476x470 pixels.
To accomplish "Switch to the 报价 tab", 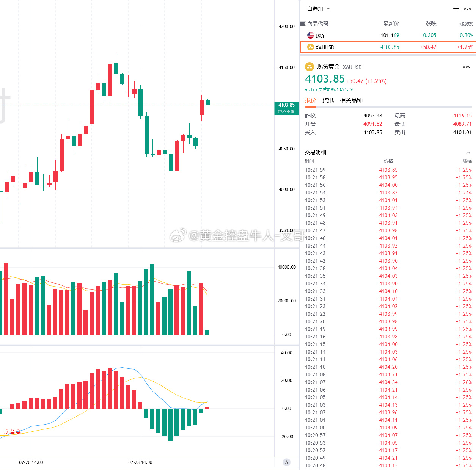I will (310, 100).
